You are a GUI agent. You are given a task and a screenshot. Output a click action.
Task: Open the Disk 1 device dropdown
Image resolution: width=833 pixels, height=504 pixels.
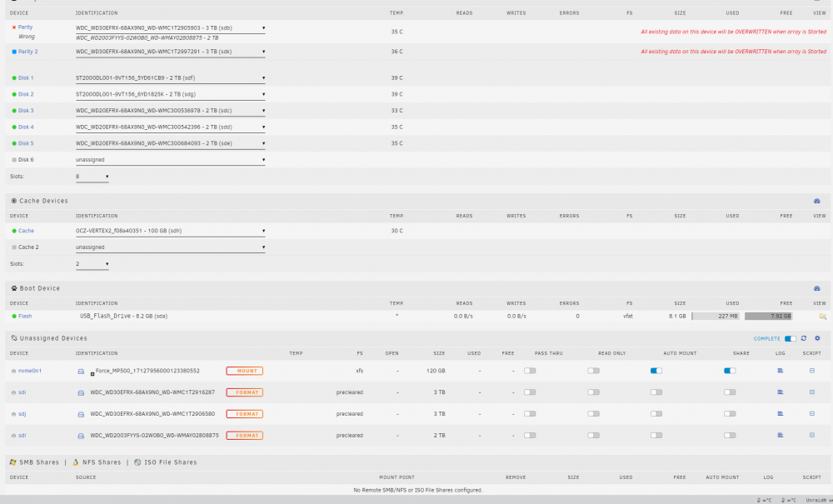tap(170, 78)
